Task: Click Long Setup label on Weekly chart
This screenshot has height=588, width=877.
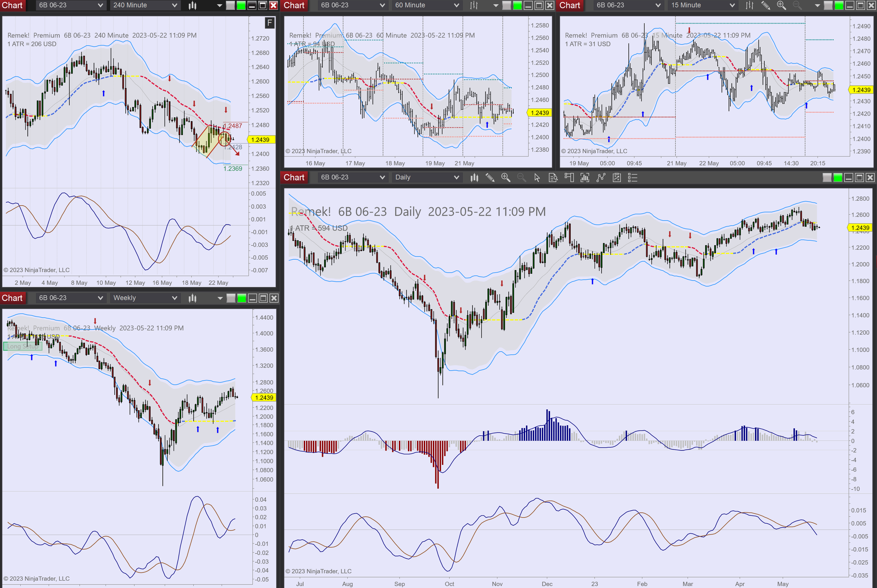Action: (22, 347)
